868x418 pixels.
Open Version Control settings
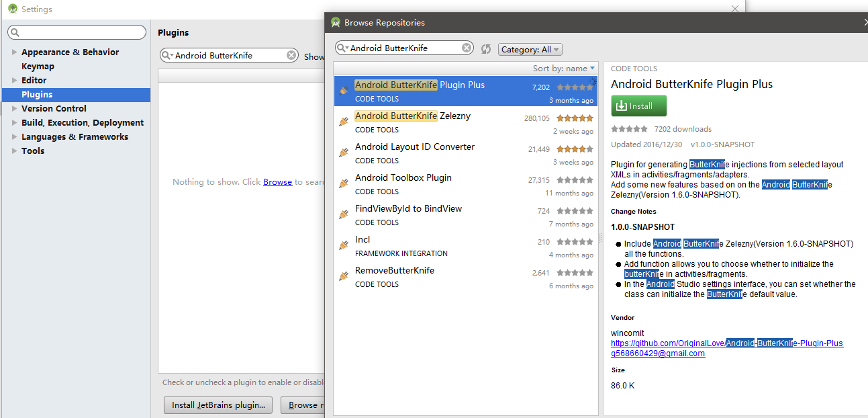(x=54, y=108)
